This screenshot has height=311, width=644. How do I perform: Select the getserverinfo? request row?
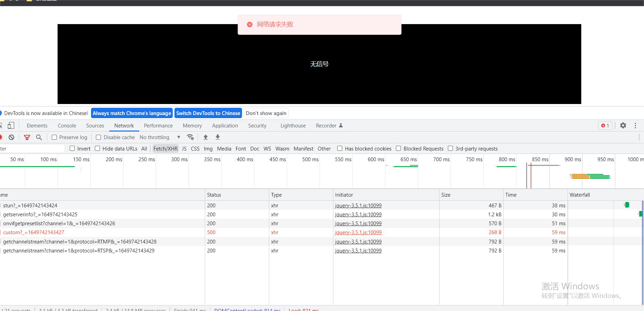click(x=321, y=214)
